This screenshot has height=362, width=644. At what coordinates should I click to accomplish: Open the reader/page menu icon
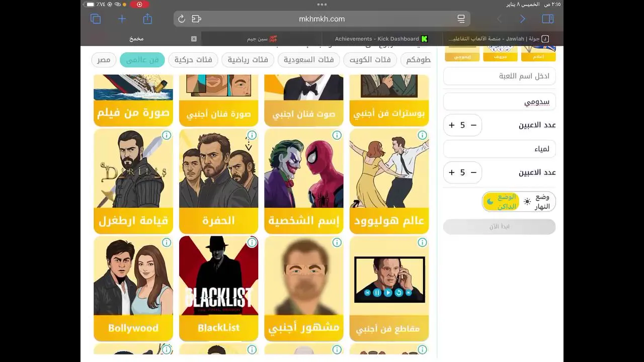click(461, 19)
